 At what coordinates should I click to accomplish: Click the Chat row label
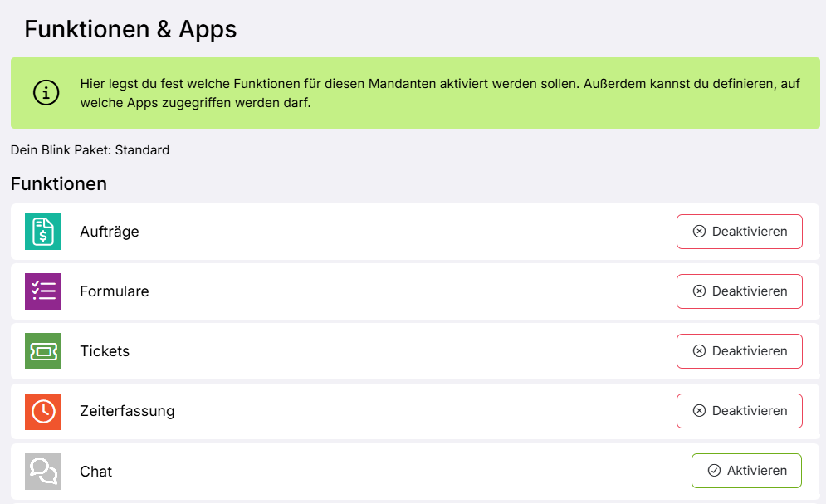click(x=95, y=472)
